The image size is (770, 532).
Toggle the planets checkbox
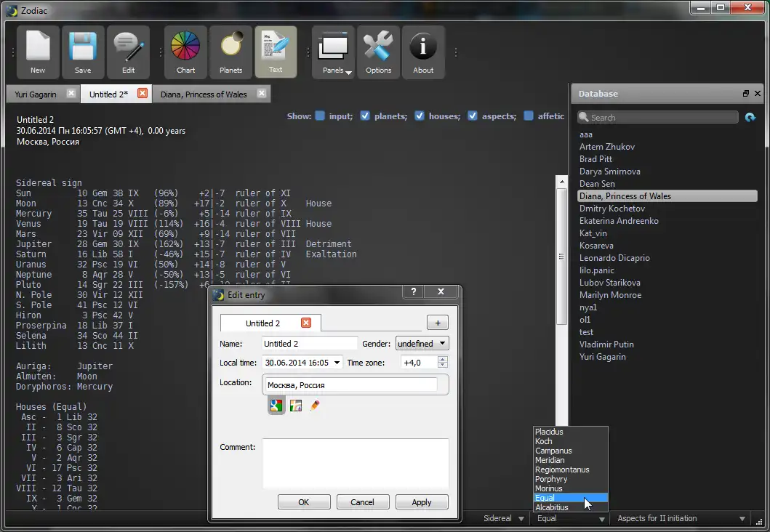[x=365, y=116]
